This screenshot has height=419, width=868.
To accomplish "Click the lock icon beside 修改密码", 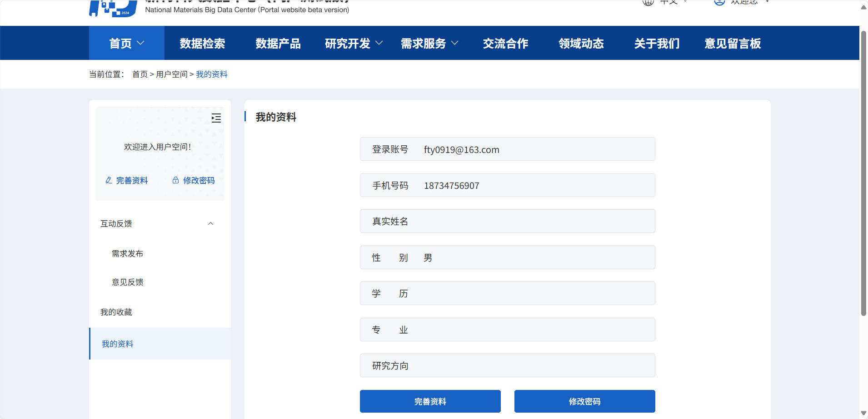I will [175, 180].
